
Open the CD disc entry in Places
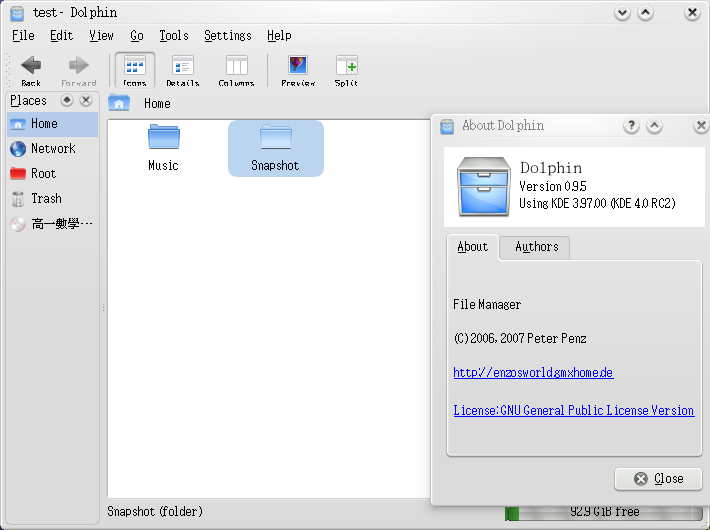pyautogui.click(x=53, y=224)
